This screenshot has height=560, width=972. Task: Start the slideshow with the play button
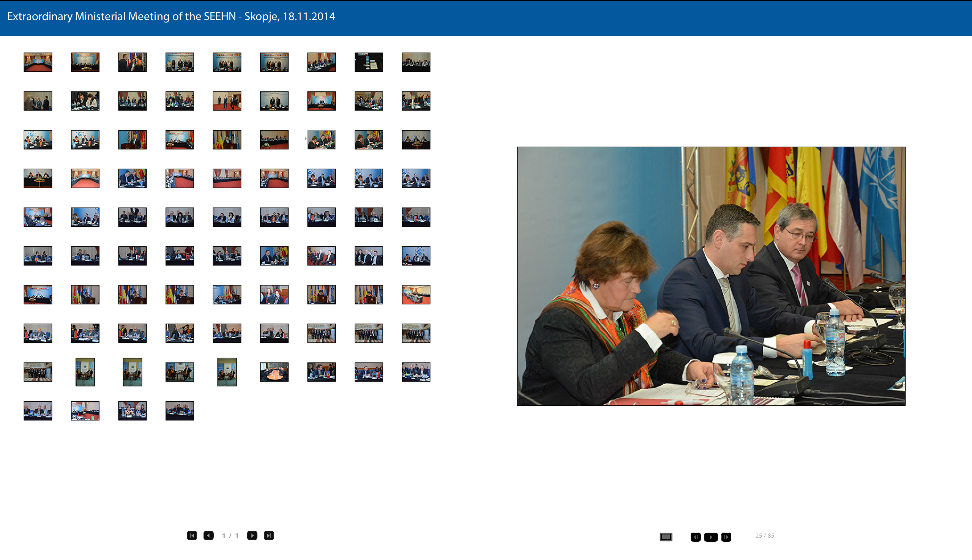[711, 537]
